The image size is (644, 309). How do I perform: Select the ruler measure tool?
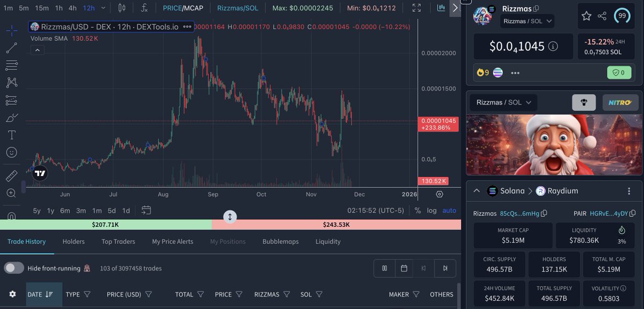11,175
